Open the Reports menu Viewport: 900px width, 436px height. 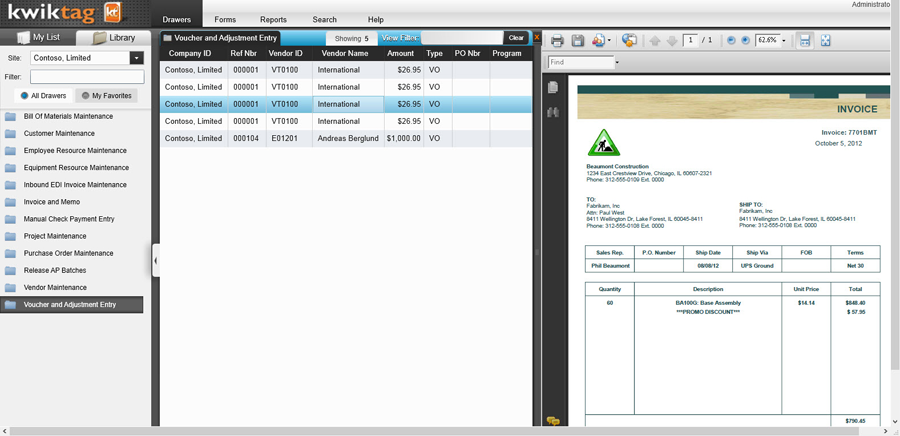pyautogui.click(x=273, y=20)
